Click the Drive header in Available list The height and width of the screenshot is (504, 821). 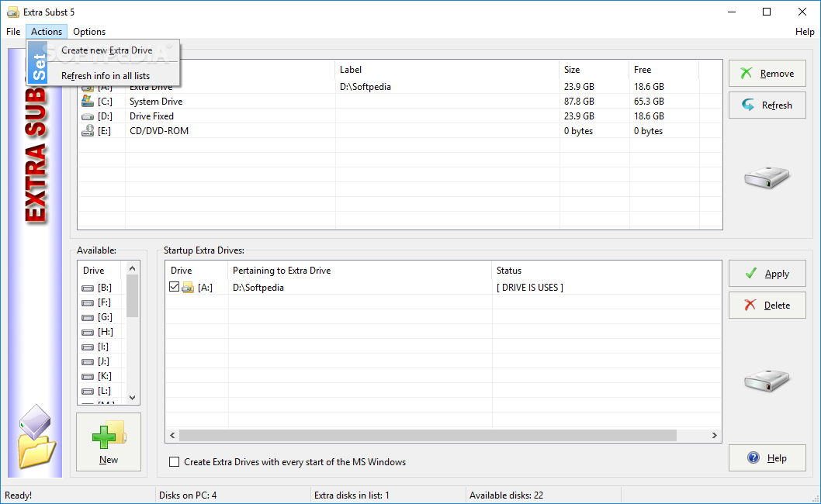[x=99, y=271]
